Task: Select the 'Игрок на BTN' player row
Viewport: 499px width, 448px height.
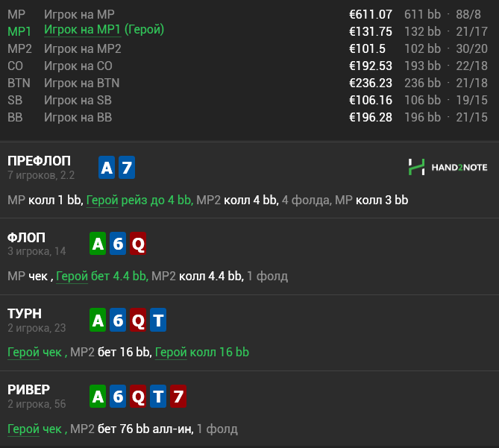Action: 82,83
